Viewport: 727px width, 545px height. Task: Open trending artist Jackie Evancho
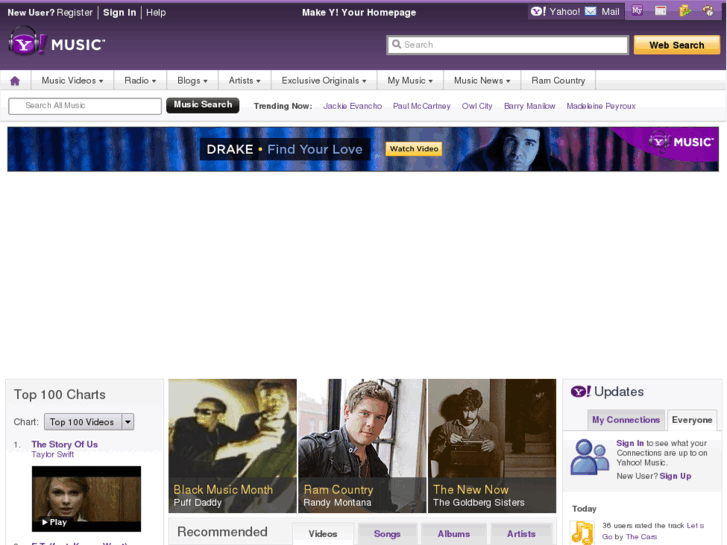(352, 106)
